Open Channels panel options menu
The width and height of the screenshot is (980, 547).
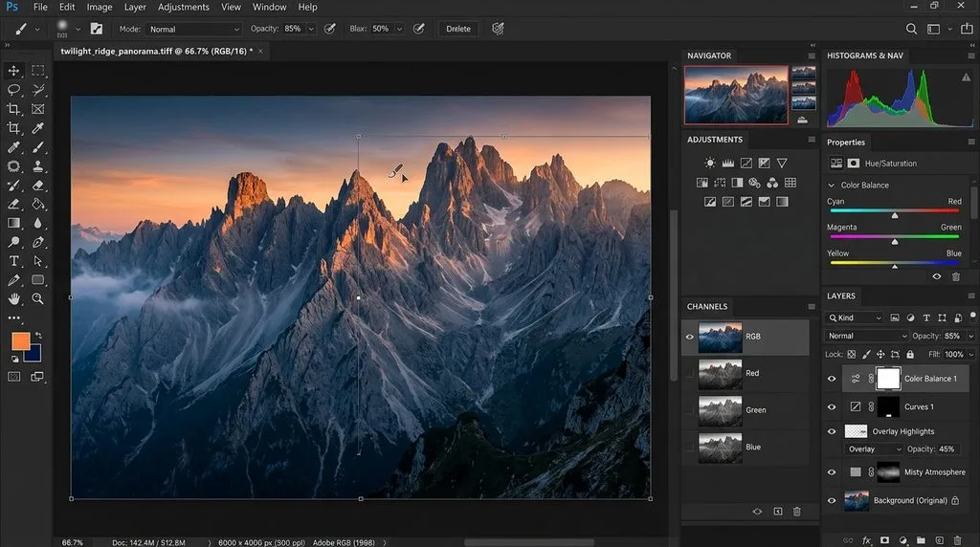(812, 307)
